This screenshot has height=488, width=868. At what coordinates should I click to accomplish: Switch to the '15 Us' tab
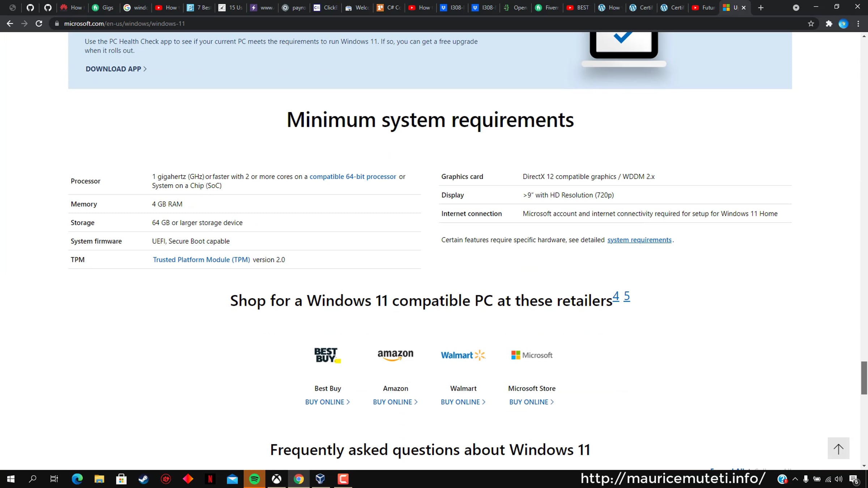[231, 8]
